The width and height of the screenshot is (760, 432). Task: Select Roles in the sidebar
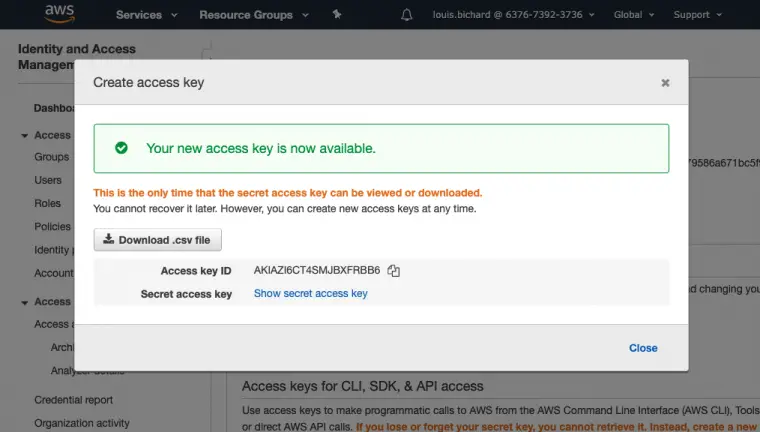pos(47,203)
